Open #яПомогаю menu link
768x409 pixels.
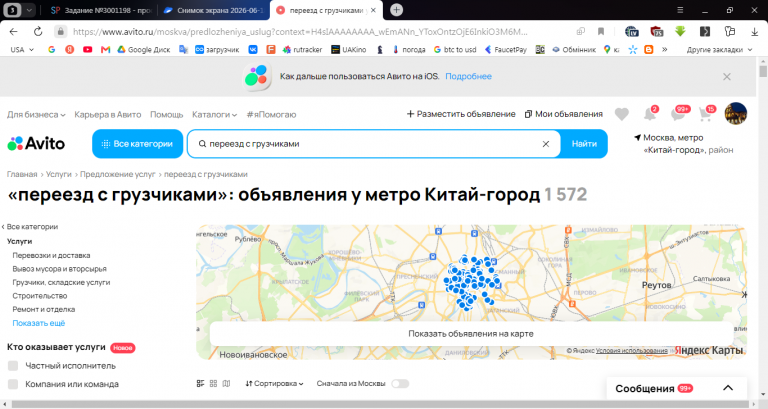[x=271, y=115]
